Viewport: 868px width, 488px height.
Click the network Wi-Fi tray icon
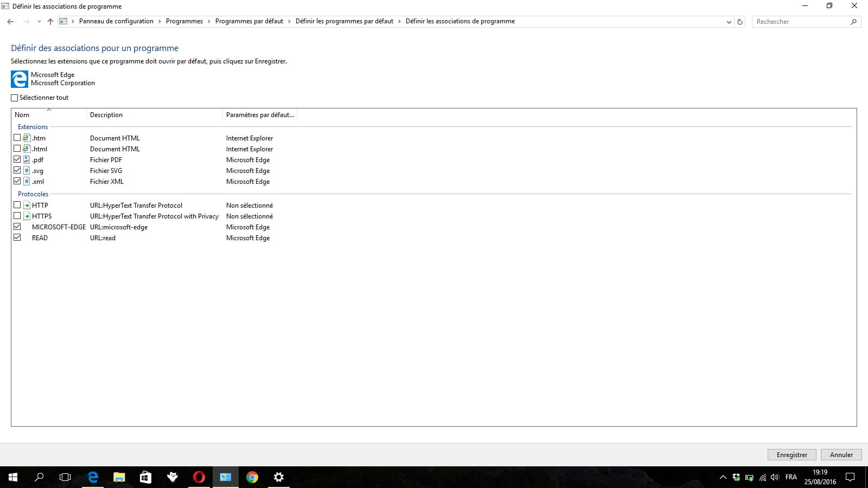pos(762,477)
